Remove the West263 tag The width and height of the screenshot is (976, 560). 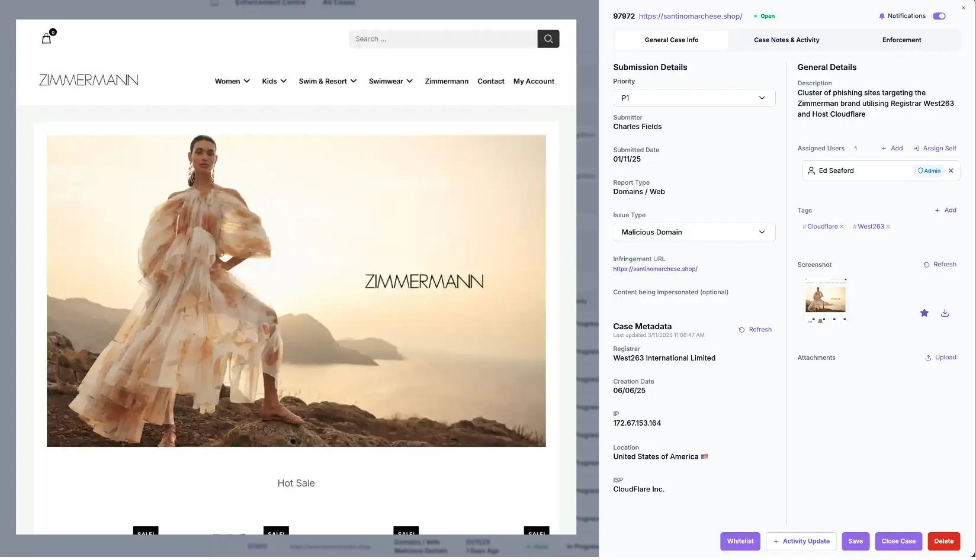click(888, 227)
